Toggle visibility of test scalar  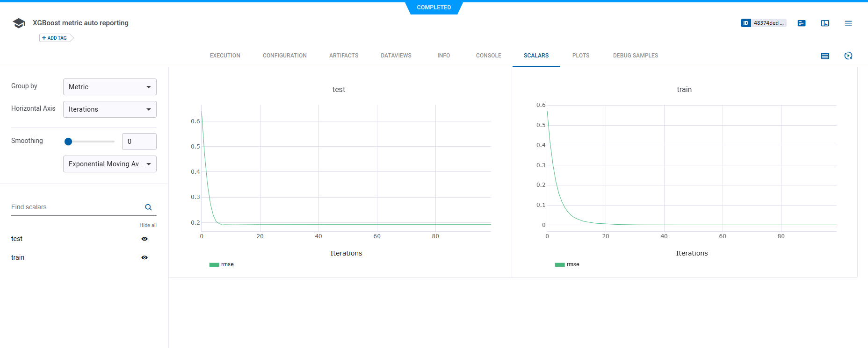click(145, 239)
